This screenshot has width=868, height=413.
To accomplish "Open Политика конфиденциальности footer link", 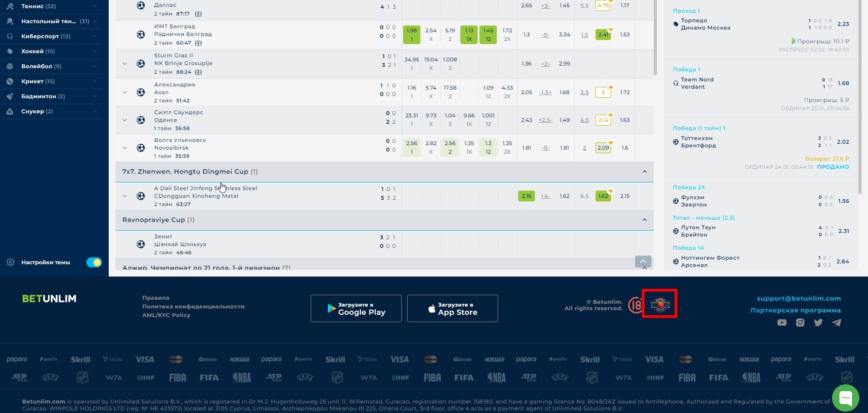I will tap(193, 307).
